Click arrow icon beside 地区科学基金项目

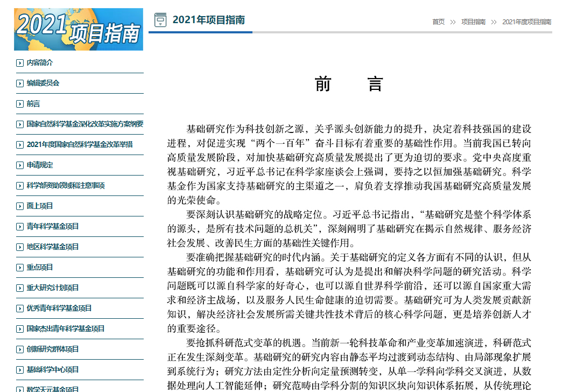pos(20,248)
